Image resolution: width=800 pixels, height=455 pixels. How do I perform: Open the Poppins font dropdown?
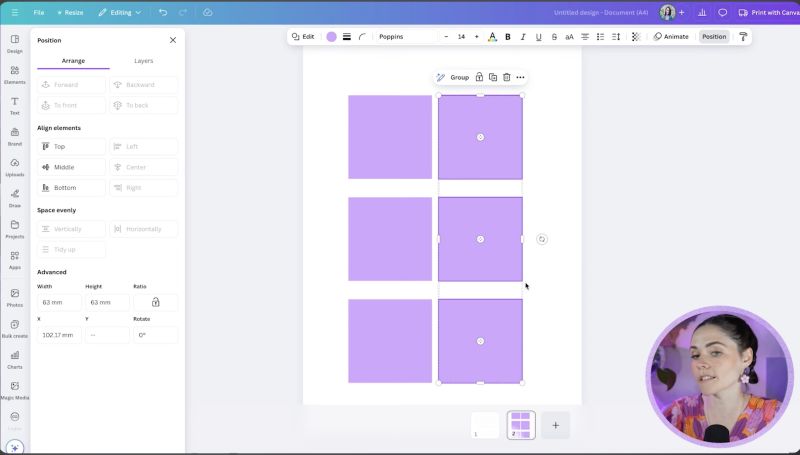click(x=408, y=37)
